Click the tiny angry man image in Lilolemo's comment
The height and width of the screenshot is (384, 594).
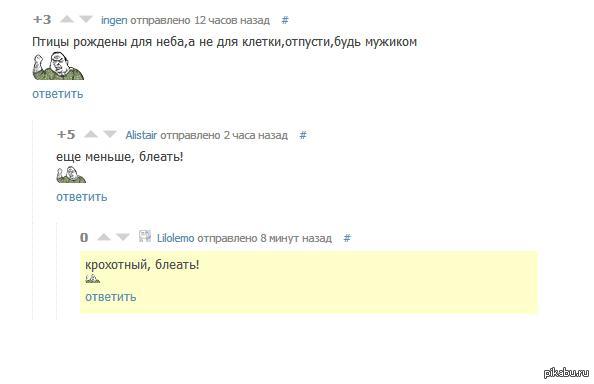(x=93, y=279)
